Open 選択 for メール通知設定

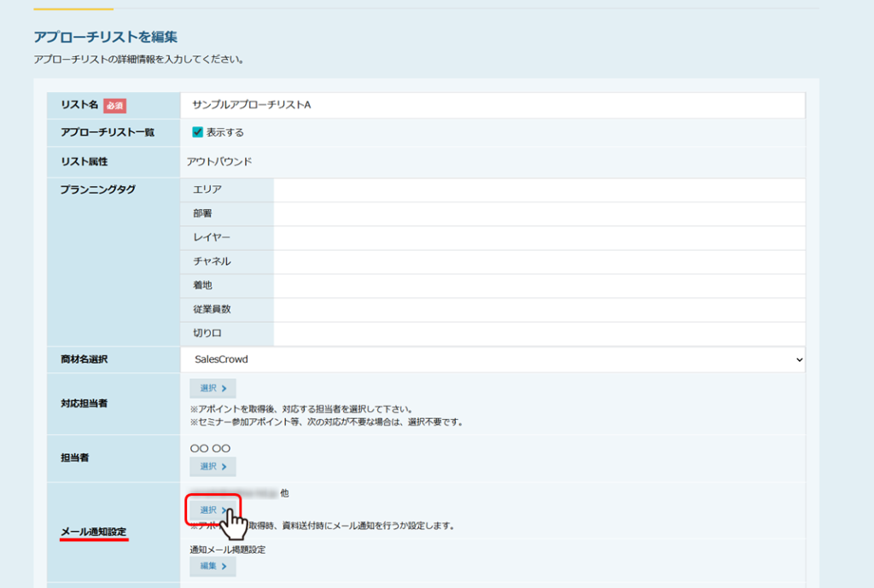213,509
